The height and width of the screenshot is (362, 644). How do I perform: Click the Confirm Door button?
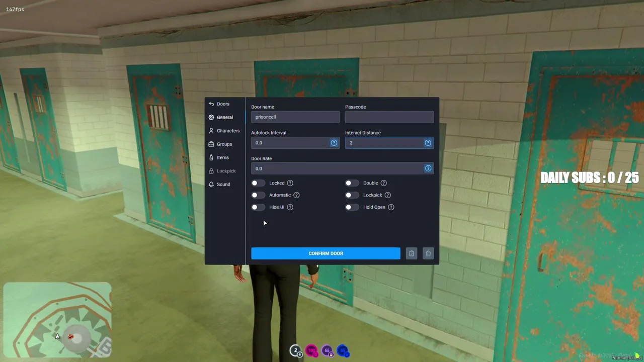pyautogui.click(x=326, y=253)
